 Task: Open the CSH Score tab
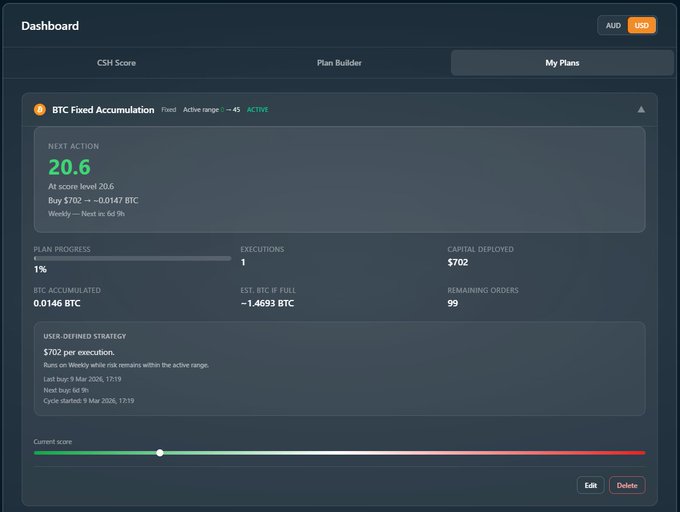click(x=116, y=63)
